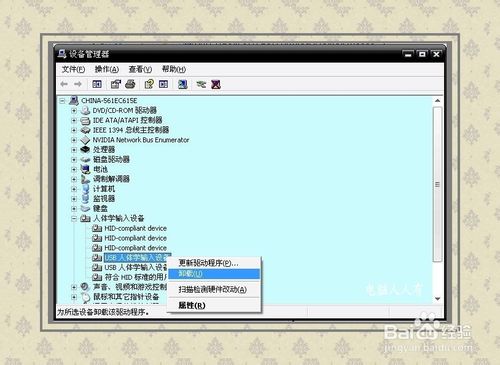Click the Forward arrow in the toolbar
Image resolution: width=500 pixels, height=365 pixels.
pos(78,84)
